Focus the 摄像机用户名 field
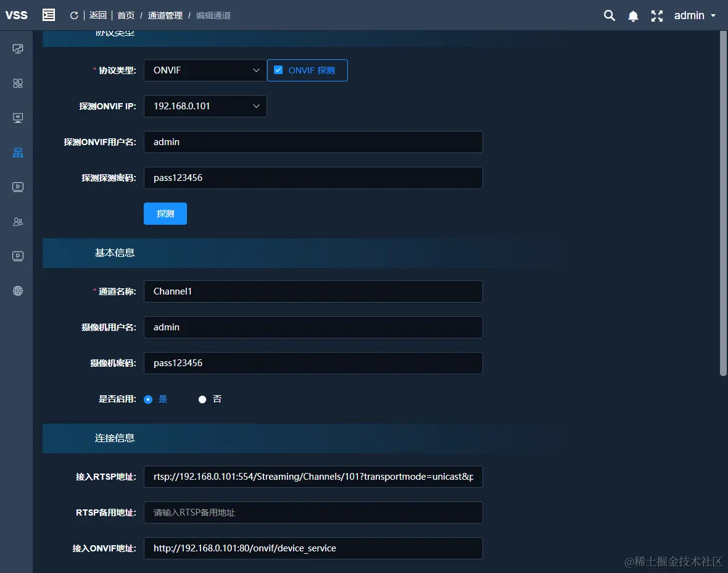728x573 pixels. (x=313, y=327)
